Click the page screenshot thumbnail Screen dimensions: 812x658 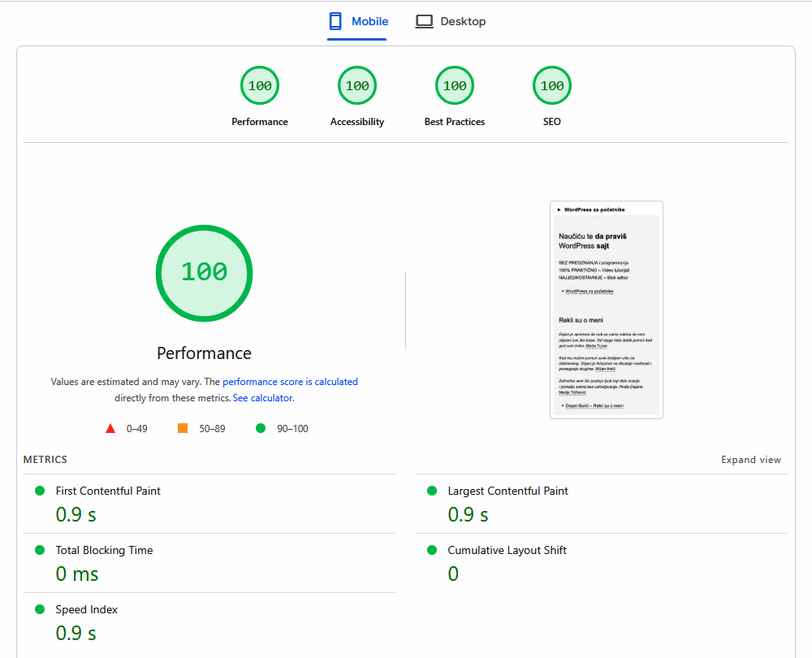607,310
